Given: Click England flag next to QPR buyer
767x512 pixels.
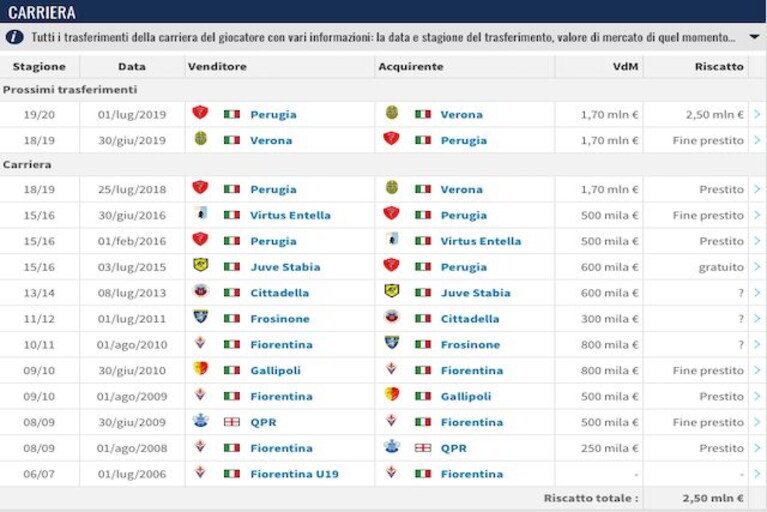Looking at the screenshot, I should [x=423, y=447].
